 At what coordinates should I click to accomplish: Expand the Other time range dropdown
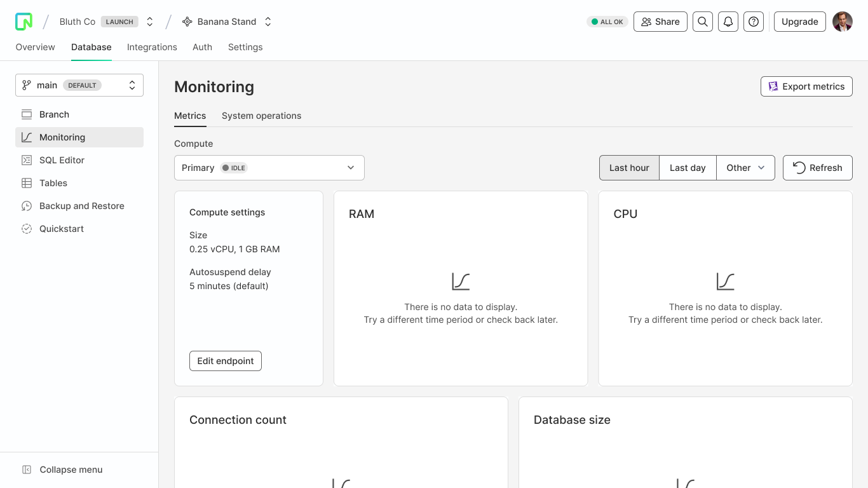745,168
